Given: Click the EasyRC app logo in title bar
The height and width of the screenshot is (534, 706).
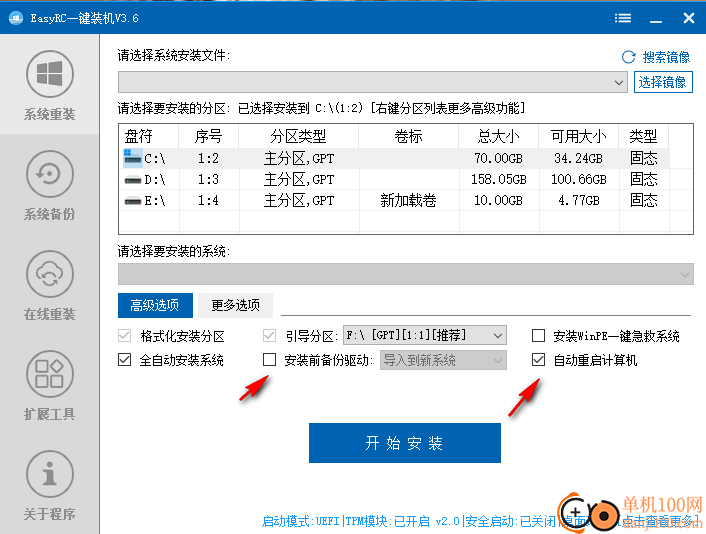Looking at the screenshot, I should coord(16,18).
